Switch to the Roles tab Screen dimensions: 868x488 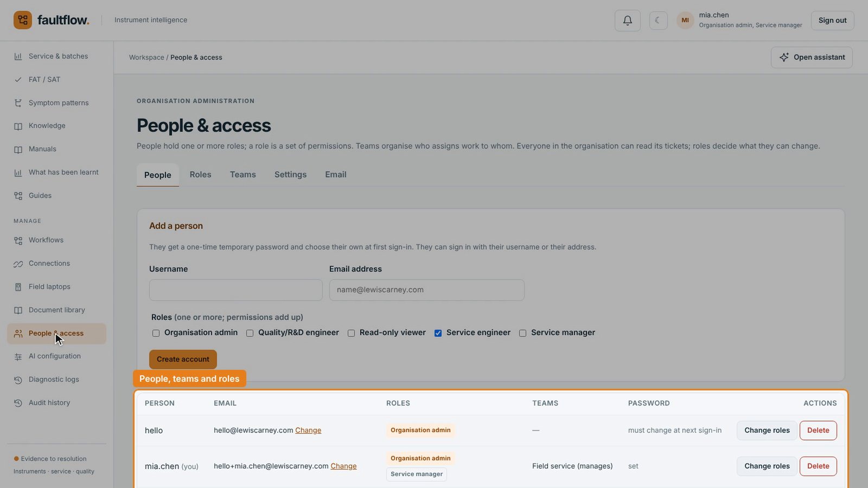(200, 175)
